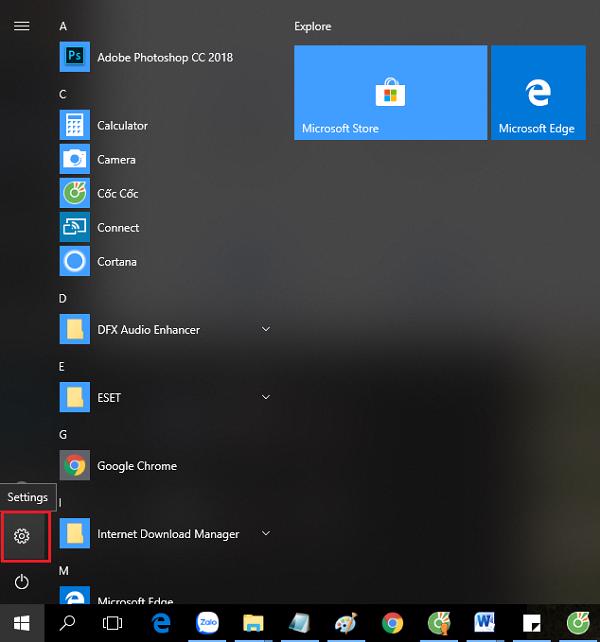Screen dimensions: 600x642
Task: Open the Microsoft Edge tile
Action: tap(537, 93)
